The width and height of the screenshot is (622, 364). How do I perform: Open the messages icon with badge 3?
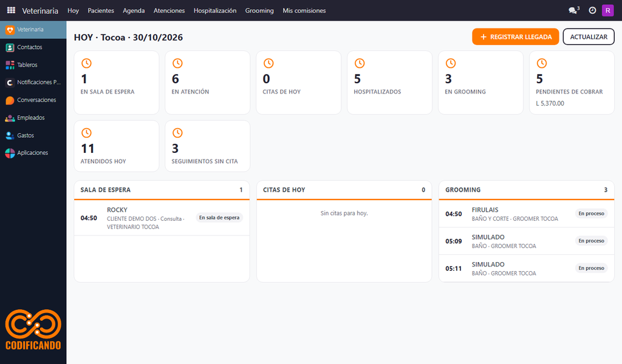(x=573, y=10)
